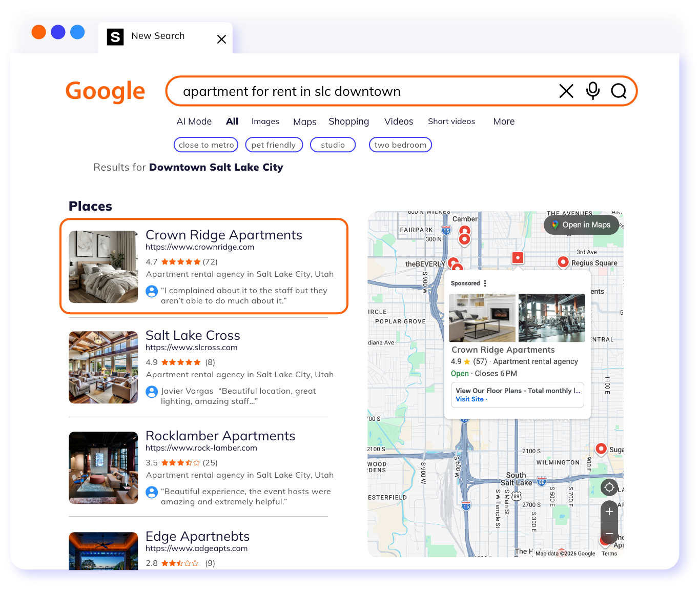Image resolution: width=700 pixels, height=590 pixels.
Task: Select the All results tab
Action: [232, 121]
